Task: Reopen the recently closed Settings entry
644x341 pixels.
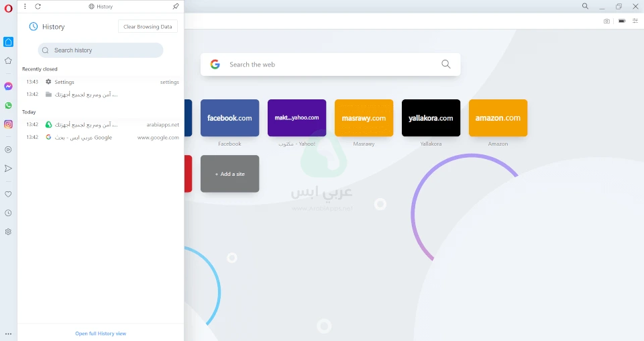Action: 101,82
